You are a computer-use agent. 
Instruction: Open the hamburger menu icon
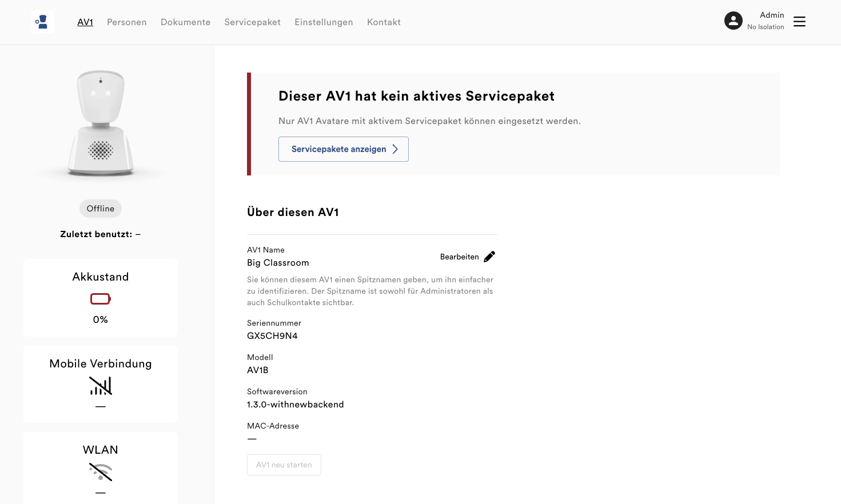pyautogui.click(x=799, y=22)
